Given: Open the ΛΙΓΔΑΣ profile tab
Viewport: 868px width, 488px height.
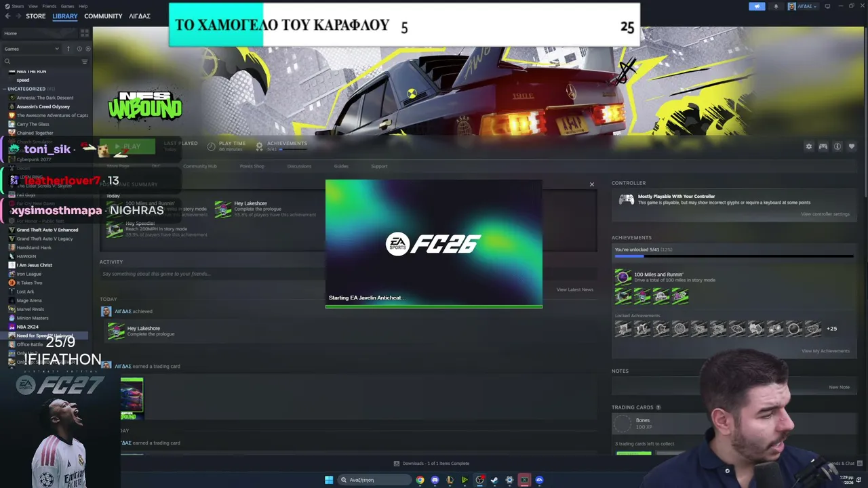Looking at the screenshot, I should (x=140, y=16).
